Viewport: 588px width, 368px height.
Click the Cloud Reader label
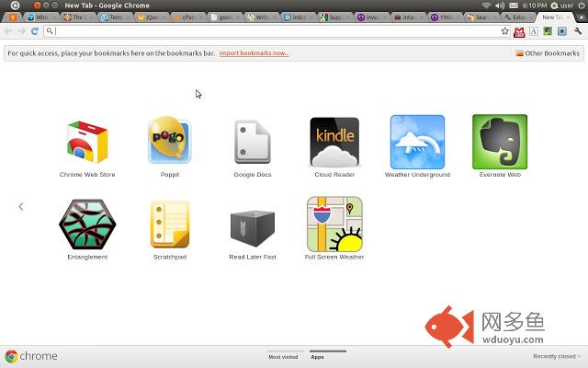[334, 174]
